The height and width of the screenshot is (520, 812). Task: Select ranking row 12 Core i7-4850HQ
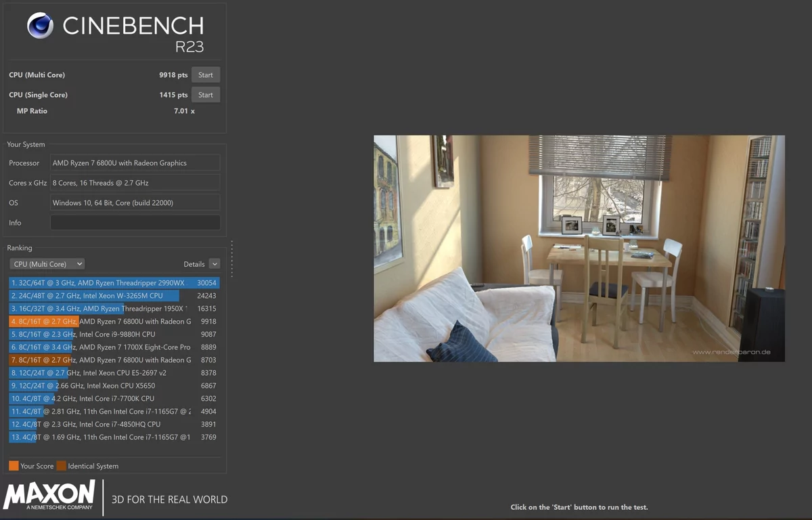tap(114, 425)
